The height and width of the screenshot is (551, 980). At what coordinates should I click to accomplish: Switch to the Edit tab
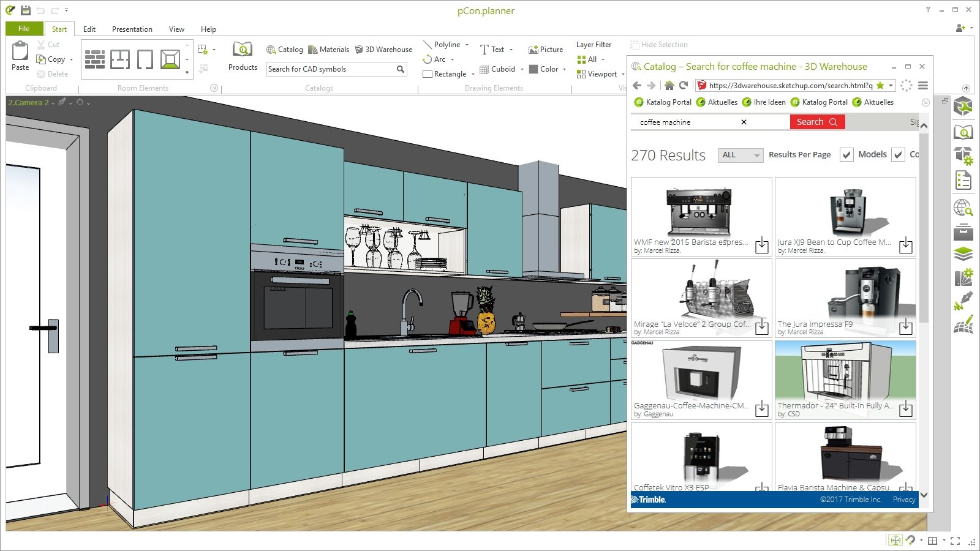pos(89,29)
